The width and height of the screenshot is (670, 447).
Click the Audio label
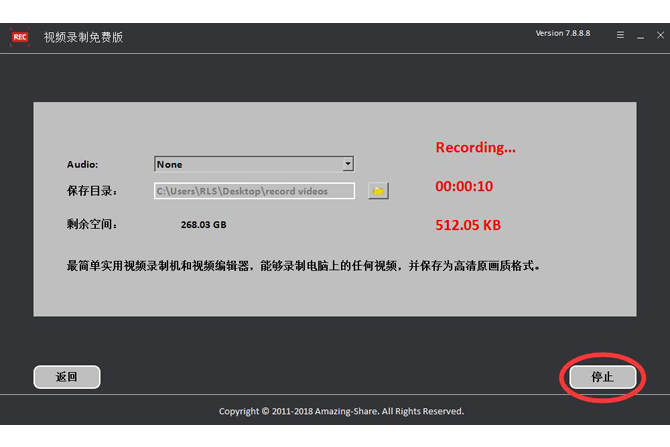83,164
